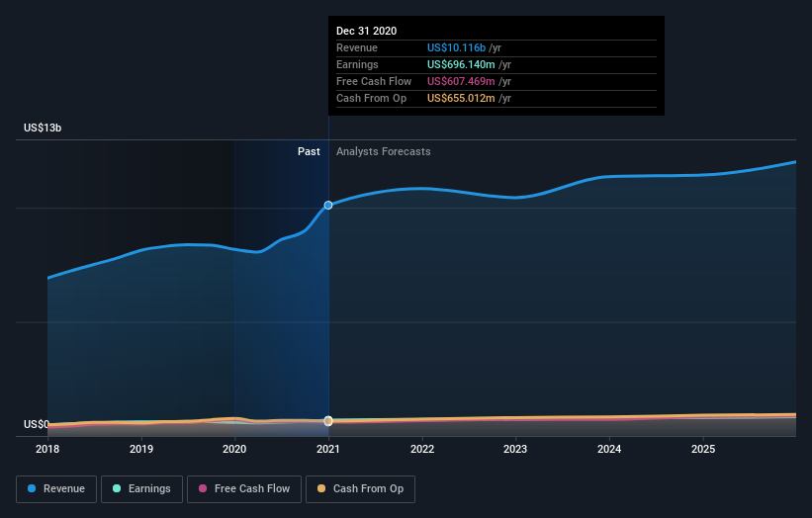Toggle the Revenue legend series

(x=56, y=489)
